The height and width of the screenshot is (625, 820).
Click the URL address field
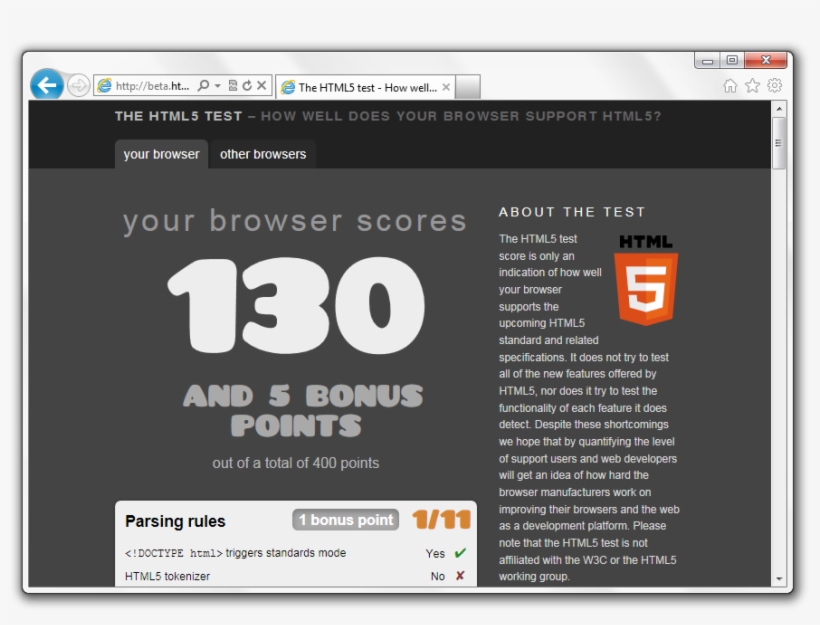tap(150, 87)
